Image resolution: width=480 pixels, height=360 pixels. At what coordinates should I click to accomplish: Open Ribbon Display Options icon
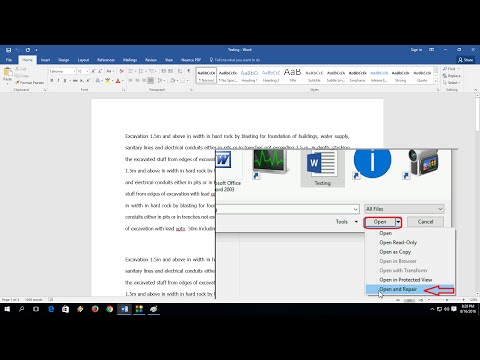pos(432,50)
